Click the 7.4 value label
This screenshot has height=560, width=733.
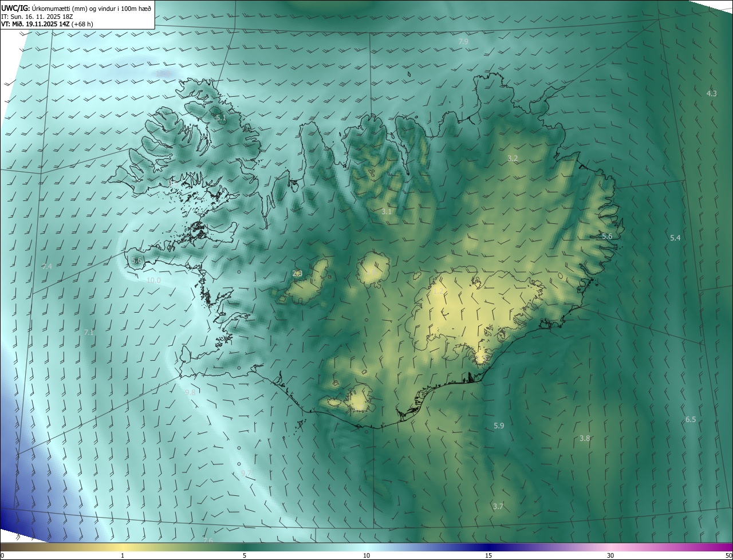[x=47, y=266]
